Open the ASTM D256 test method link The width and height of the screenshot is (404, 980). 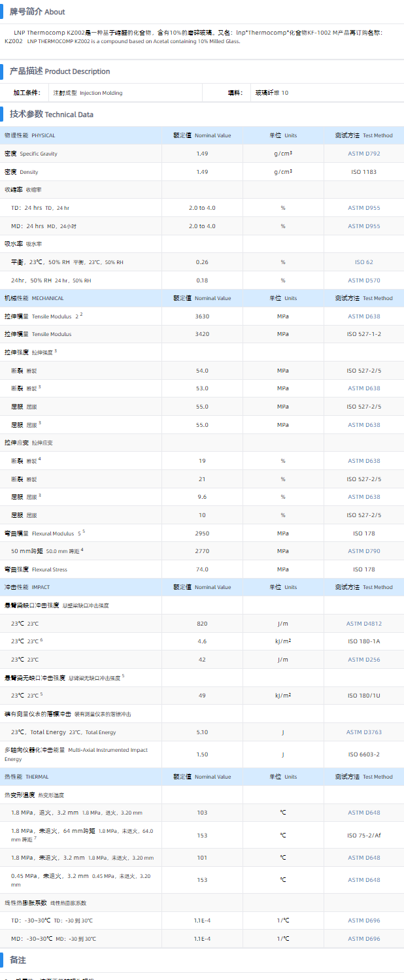click(x=363, y=660)
